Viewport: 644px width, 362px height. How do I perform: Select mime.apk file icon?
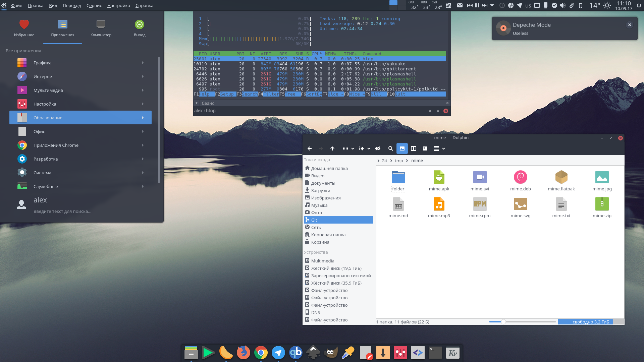tap(439, 177)
